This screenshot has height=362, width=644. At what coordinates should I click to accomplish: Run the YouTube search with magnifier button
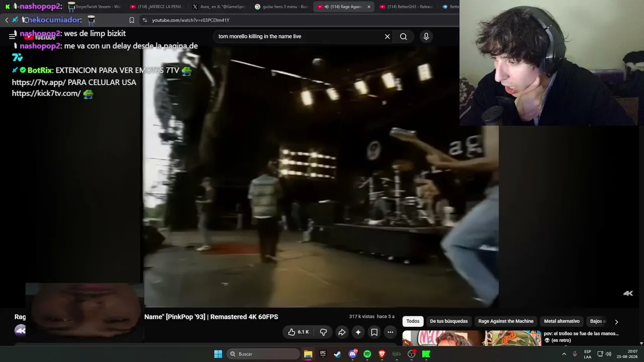404,36
